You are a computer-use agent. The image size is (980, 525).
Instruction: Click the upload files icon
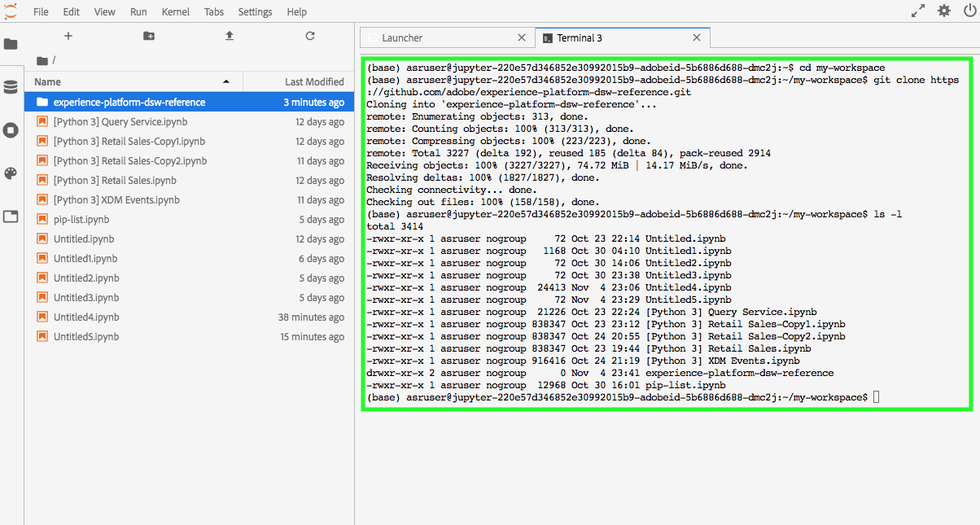230,36
